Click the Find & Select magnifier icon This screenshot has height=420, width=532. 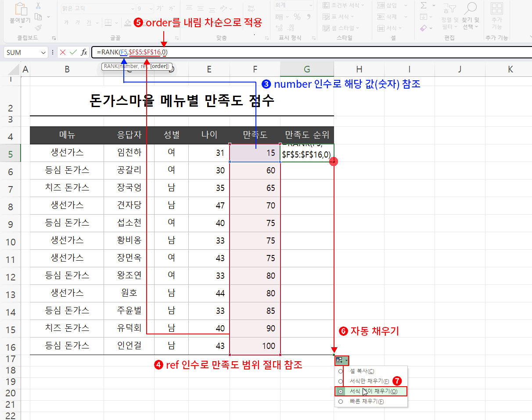[471, 8]
